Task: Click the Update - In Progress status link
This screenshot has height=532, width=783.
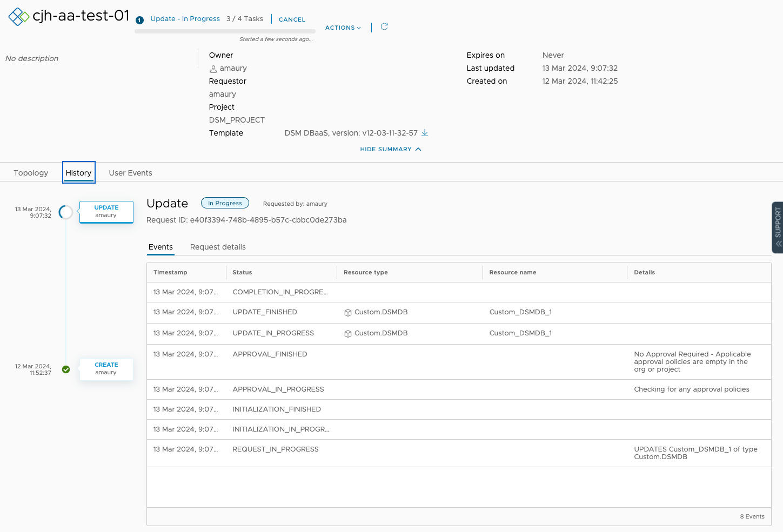Action: click(x=185, y=19)
